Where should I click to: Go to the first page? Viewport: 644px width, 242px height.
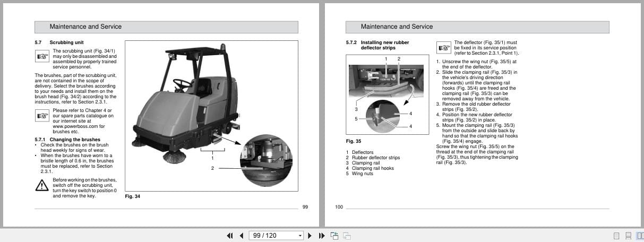tap(230, 236)
